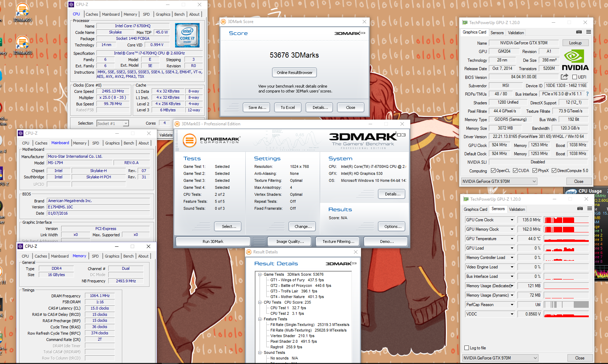Toggle UEFI checkbox in GPU-Z
The height and width of the screenshot is (364, 608).
point(575,77)
